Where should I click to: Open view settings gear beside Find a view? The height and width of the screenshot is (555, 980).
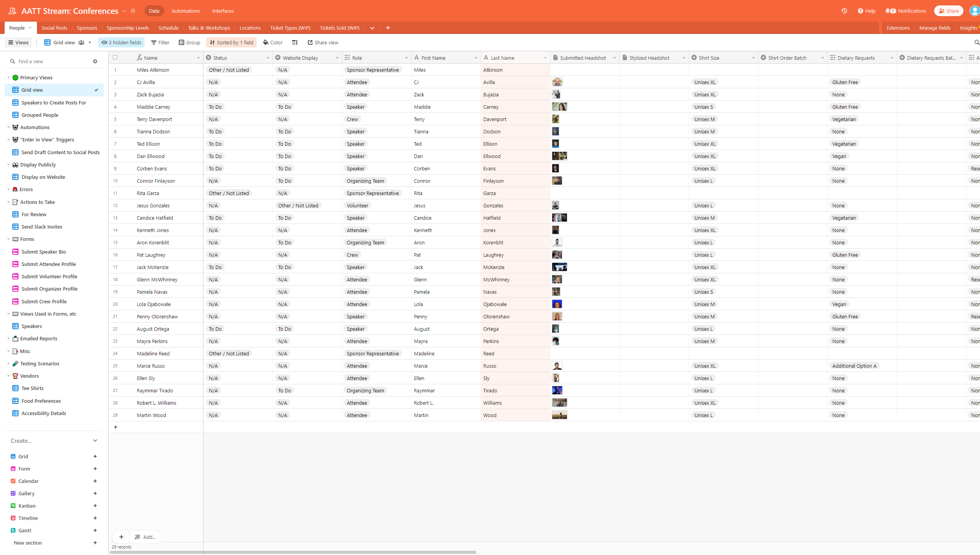pos(95,61)
